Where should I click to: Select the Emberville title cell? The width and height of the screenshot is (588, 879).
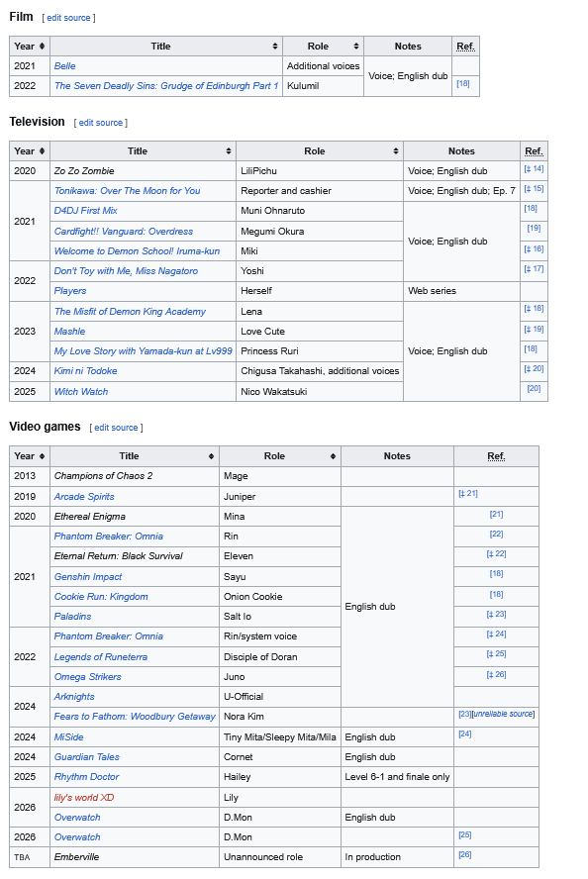click(135, 857)
